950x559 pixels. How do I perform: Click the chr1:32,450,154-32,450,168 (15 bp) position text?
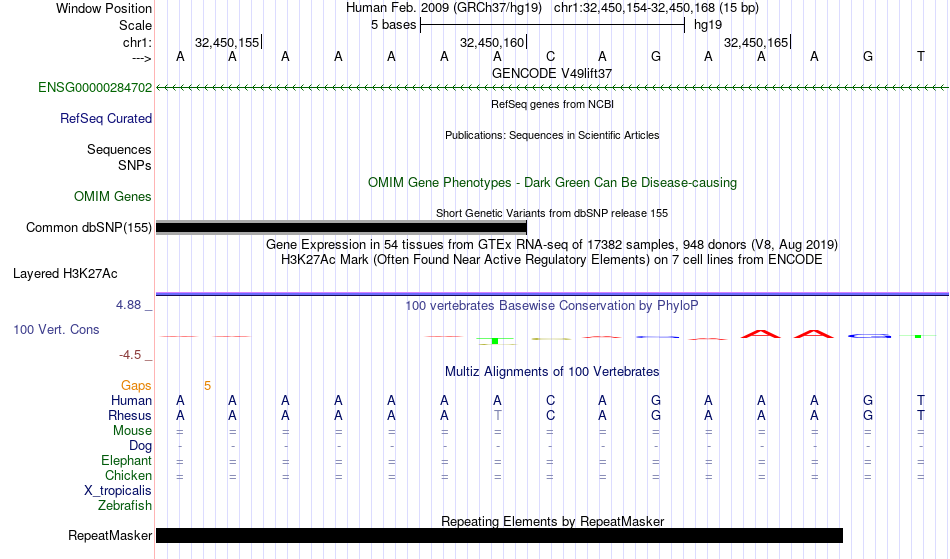click(656, 8)
